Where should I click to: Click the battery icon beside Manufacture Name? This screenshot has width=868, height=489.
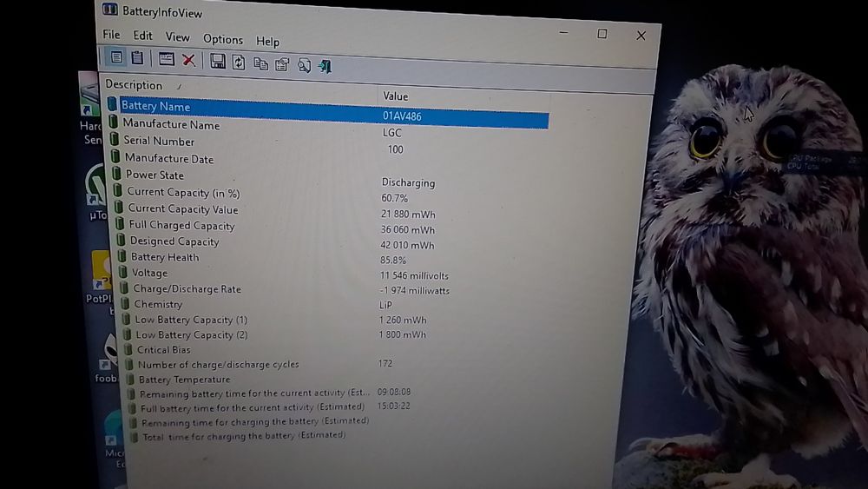pyautogui.click(x=114, y=122)
